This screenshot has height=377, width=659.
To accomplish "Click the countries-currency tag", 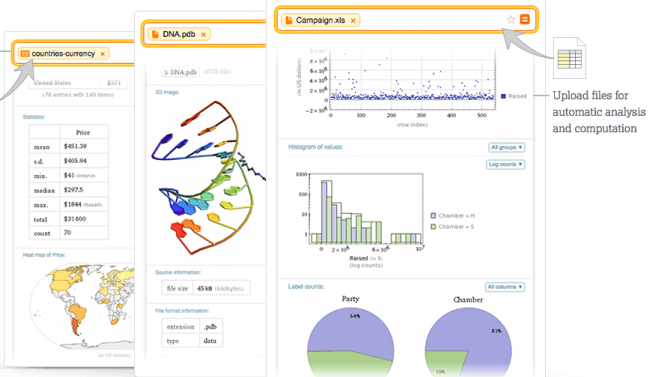I will pos(63,54).
